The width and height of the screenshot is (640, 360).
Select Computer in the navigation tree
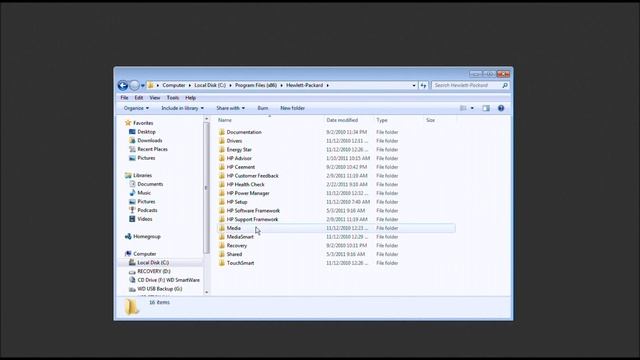[144, 254]
